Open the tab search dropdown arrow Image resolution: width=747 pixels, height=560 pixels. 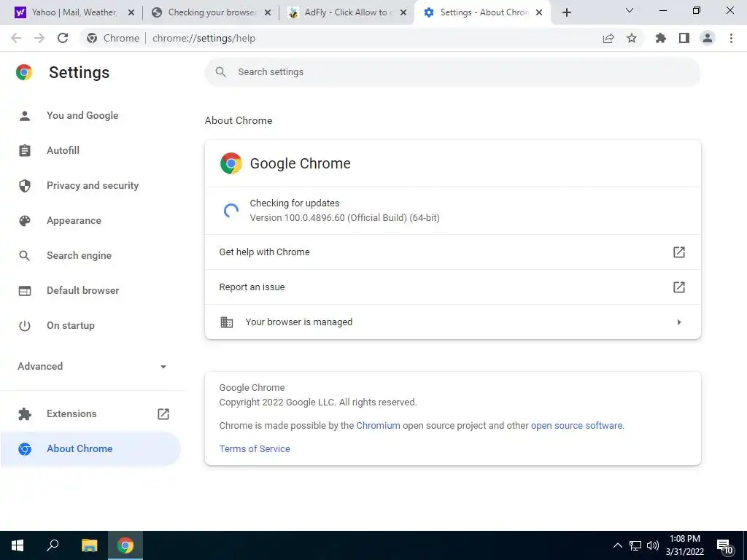[x=630, y=10]
